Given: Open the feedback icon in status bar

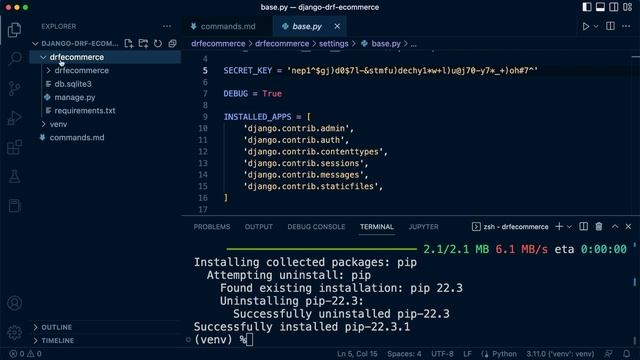Looking at the screenshot, I should [609, 354].
